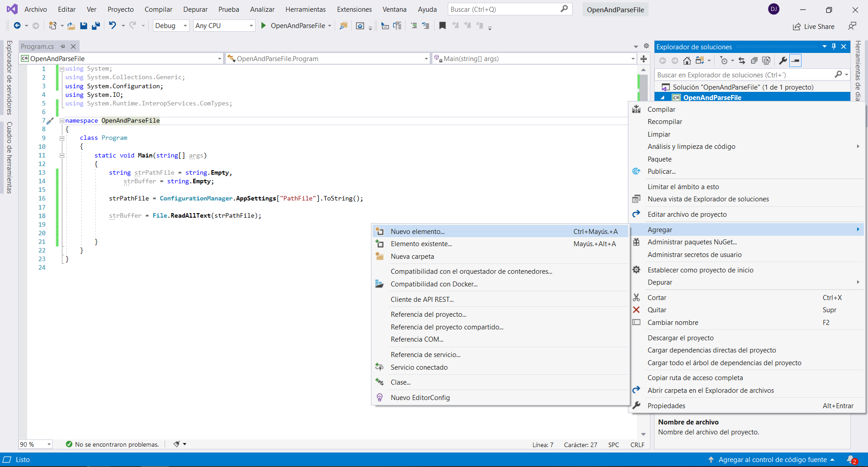Choose 'Administrar paquetes NuGet...' in context menu
This screenshot has width=868, height=467.
point(692,242)
